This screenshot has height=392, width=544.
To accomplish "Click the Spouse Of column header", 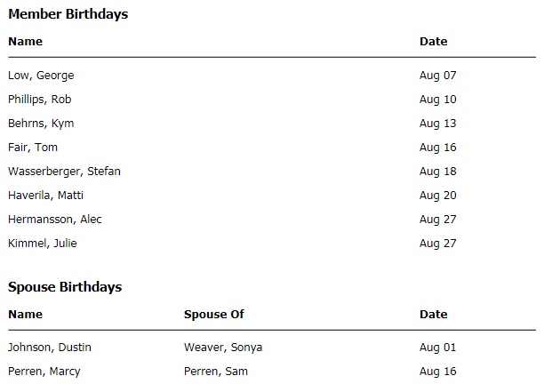I will coord(213,315).
